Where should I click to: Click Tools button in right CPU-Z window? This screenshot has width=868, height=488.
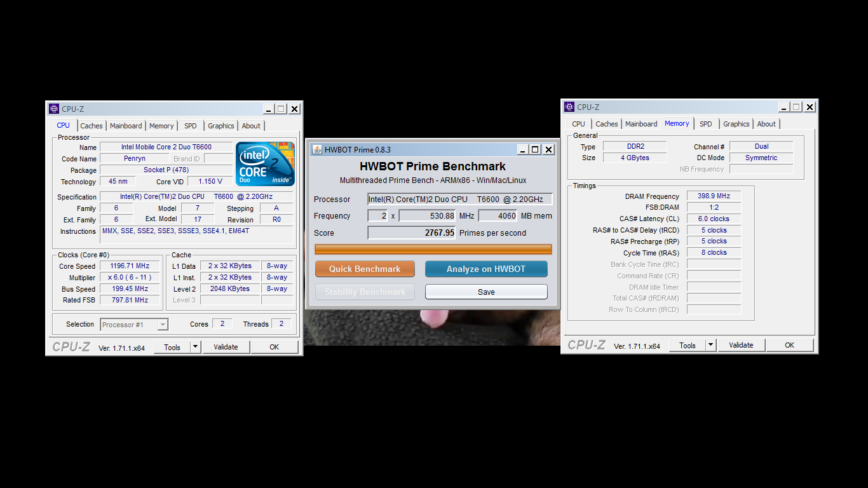pyautogui.click(x=688, y=345)
